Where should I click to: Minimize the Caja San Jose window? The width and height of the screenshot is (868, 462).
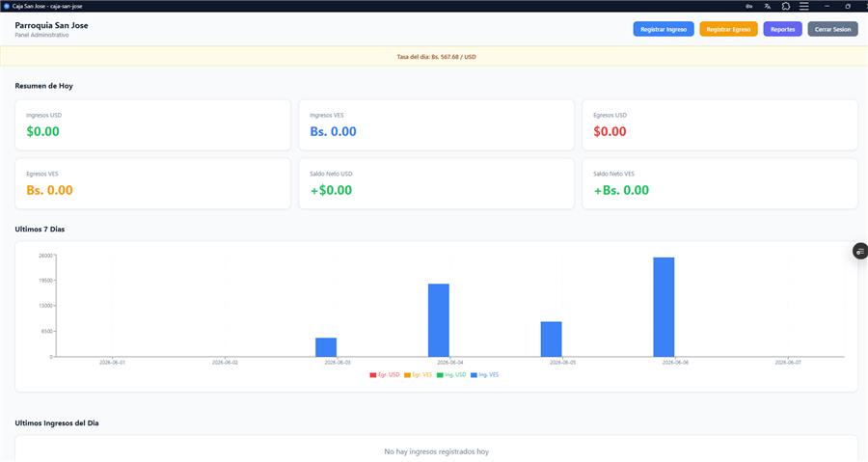[x=827, y=6]
